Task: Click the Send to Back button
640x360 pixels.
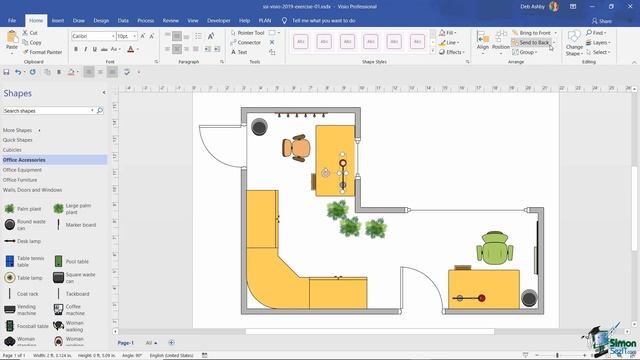Action: 531,42
